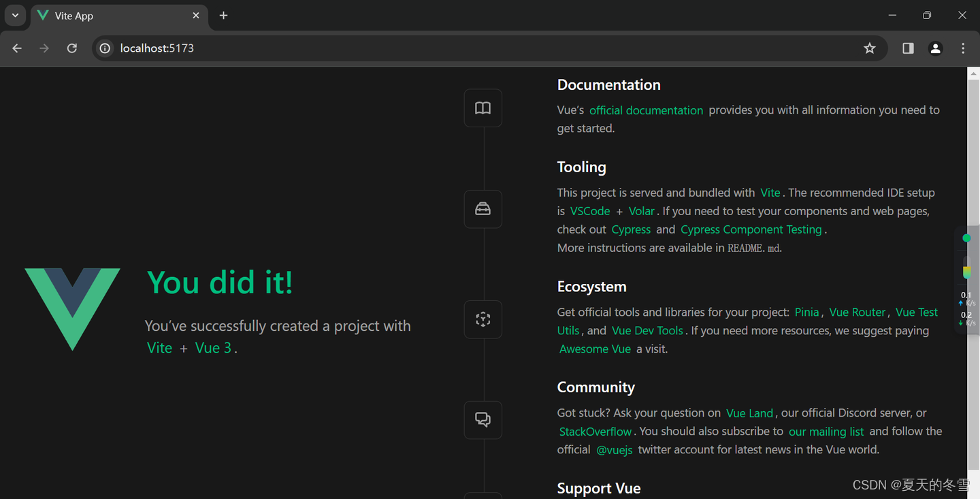Screen dimensions: 980x499
Task: Go back with the browser back arrow
Action: [x=17, y=48]
